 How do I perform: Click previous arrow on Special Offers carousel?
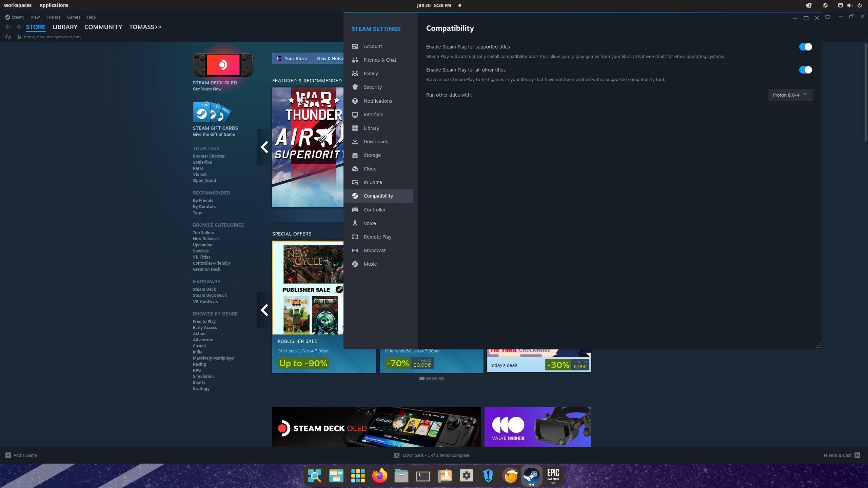point(264,310)
